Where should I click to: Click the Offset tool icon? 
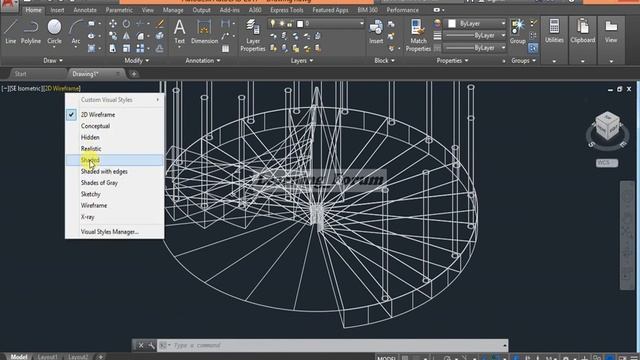tap(160, 49)
